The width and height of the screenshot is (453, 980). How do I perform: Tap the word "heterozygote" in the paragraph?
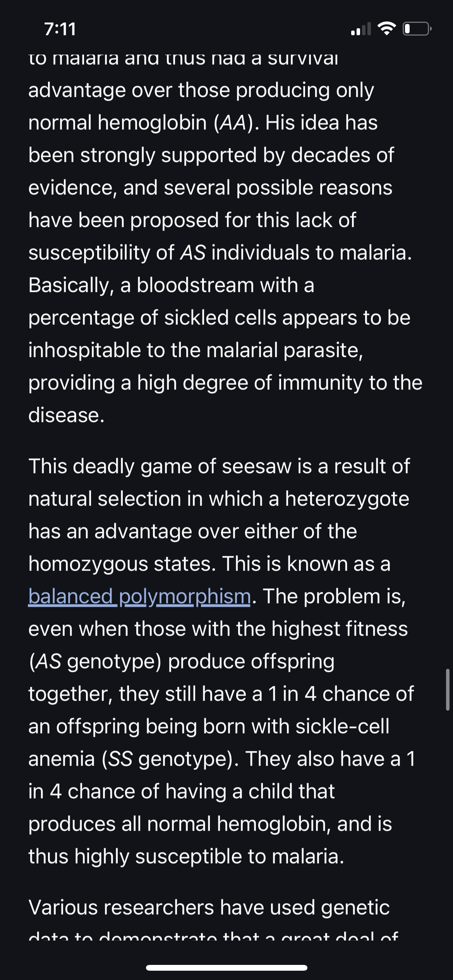coord(347,499)
